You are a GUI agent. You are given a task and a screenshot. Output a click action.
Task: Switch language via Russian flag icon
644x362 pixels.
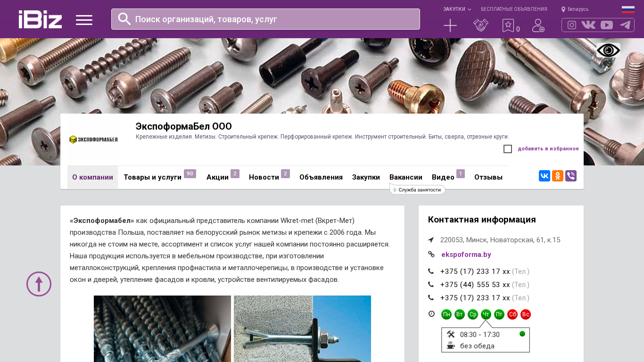point(628,9)
